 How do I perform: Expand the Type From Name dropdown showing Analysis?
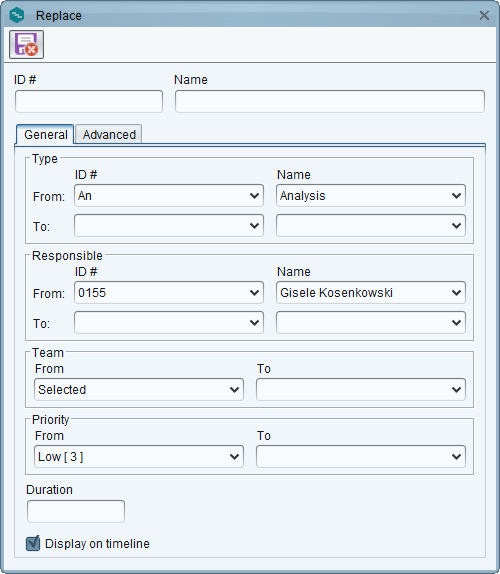[371, 195]
